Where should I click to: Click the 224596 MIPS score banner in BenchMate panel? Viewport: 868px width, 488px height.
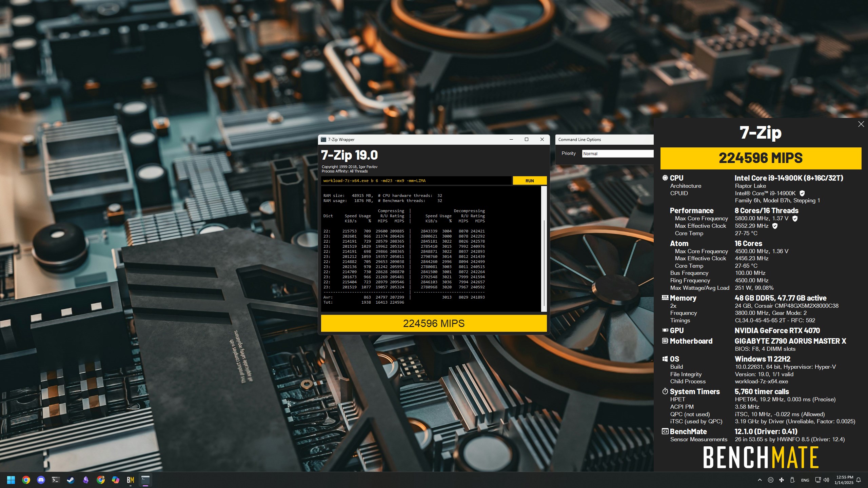coord(761,158)
